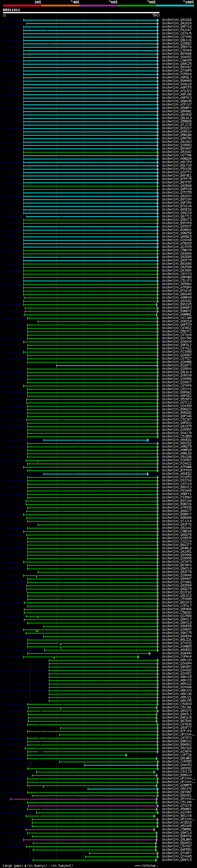This screenshot has height=868, width=197.
Task: Select hit UniRef100_Q9XGG6
Action: [176, 20]
